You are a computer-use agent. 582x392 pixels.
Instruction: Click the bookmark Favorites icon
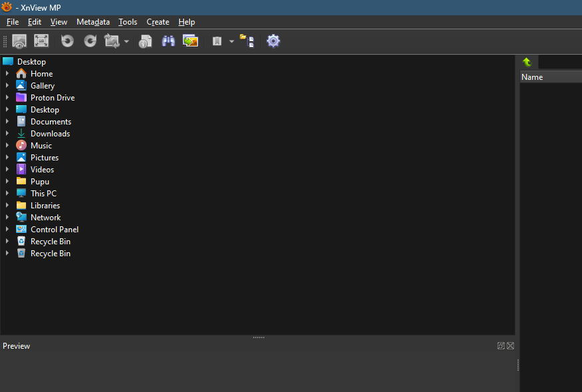coord(217,41)
